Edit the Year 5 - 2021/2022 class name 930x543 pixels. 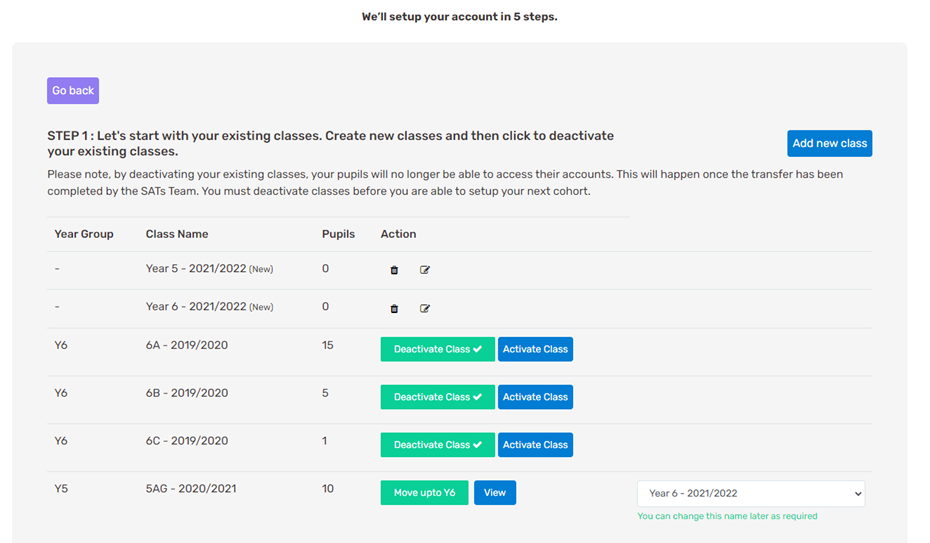(x=425, y=270)
